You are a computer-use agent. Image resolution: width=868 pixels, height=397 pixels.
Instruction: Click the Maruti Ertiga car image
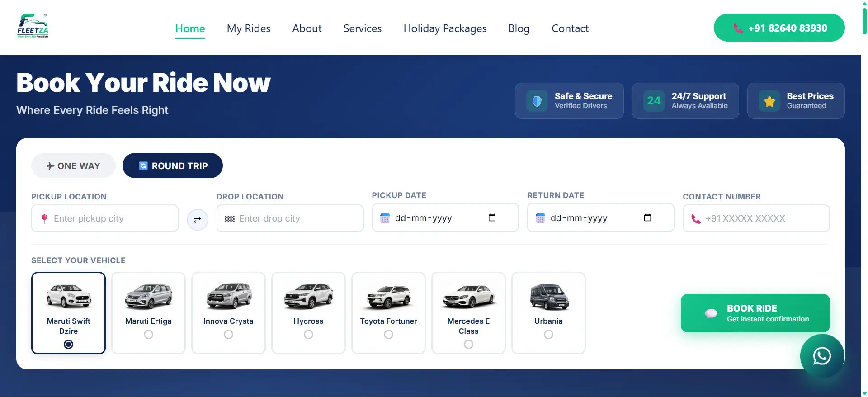(149, 296)
